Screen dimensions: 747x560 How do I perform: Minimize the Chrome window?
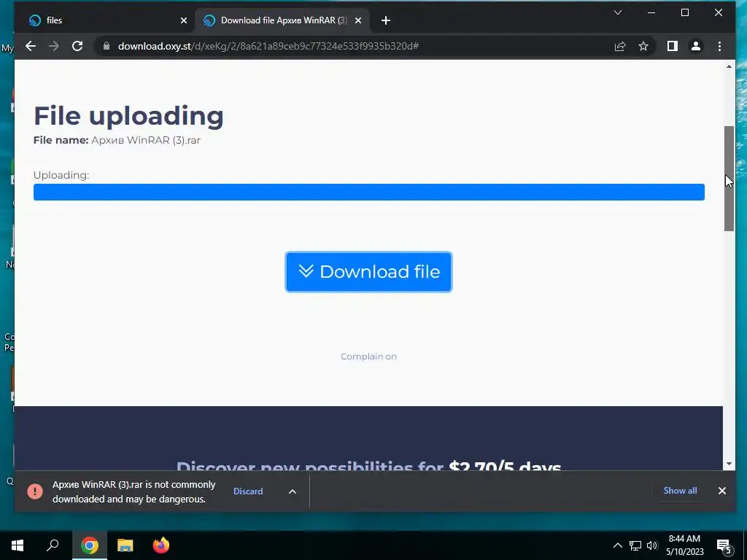pos(651,13)
